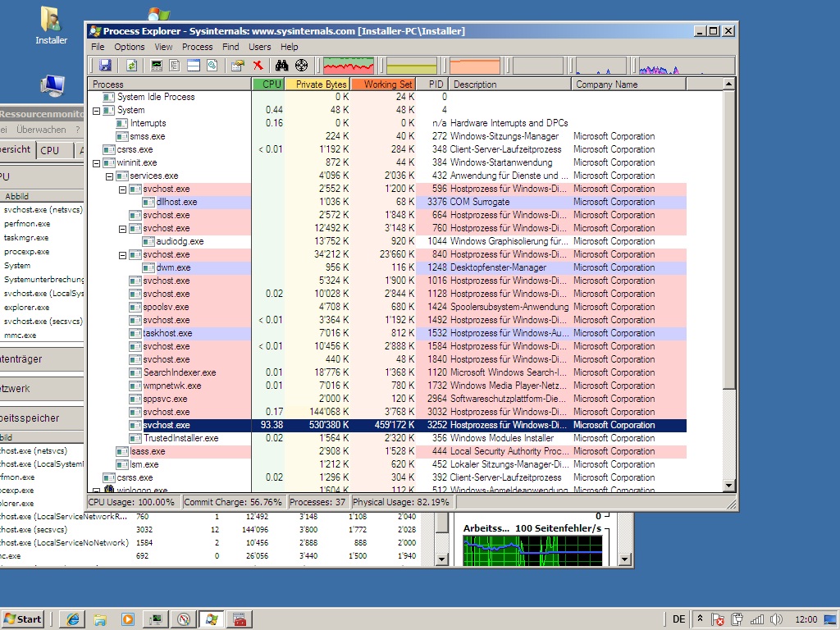Select the TrustedInstaller.exe process row
This screenshot has height=630, width=840.
click(387, 438)
